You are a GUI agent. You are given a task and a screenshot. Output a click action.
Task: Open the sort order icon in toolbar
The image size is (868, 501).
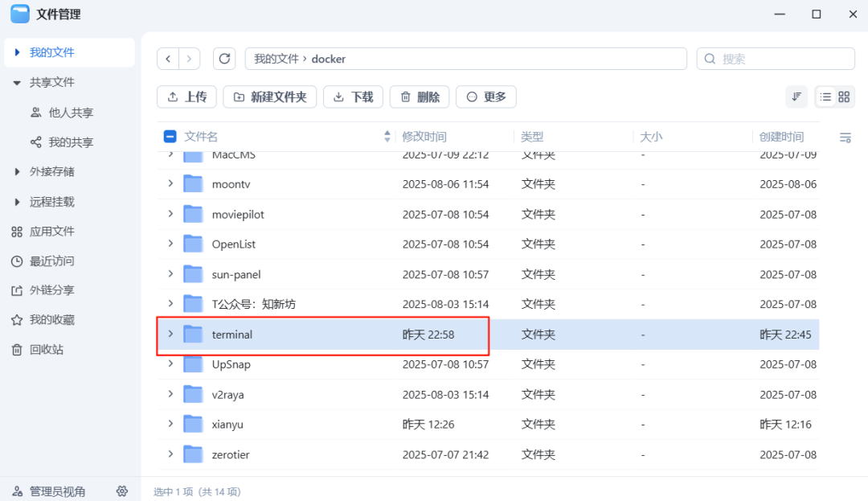pos(796,97)
